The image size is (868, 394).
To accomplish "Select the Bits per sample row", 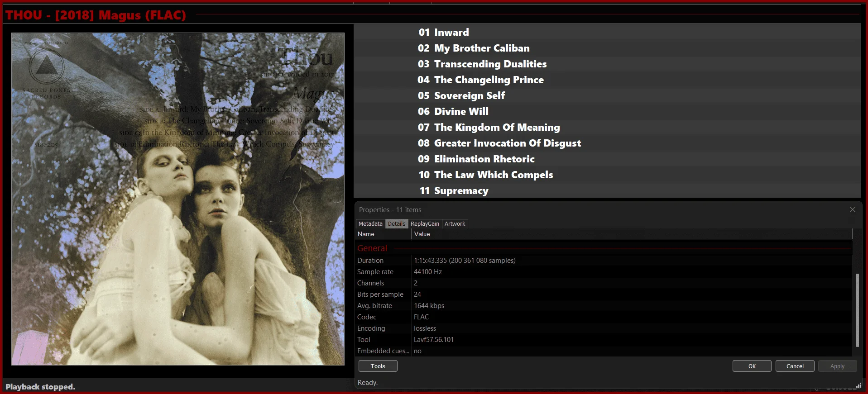I will tap(604, 294).
